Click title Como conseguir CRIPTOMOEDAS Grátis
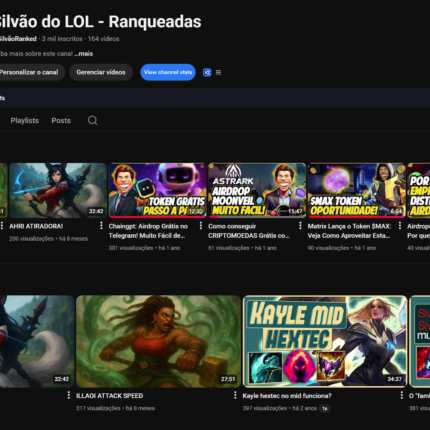Image resolution: width=430 pixels, height=430 pixels. [249, 231]
